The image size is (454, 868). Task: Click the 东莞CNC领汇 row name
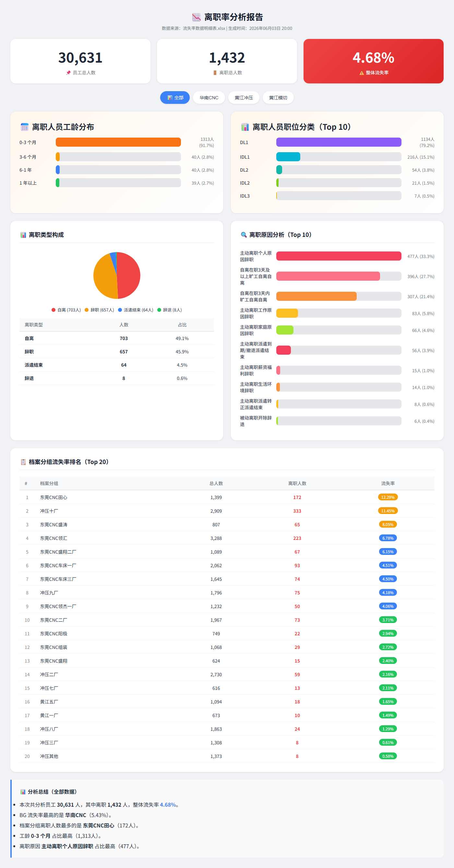[54, 538]
